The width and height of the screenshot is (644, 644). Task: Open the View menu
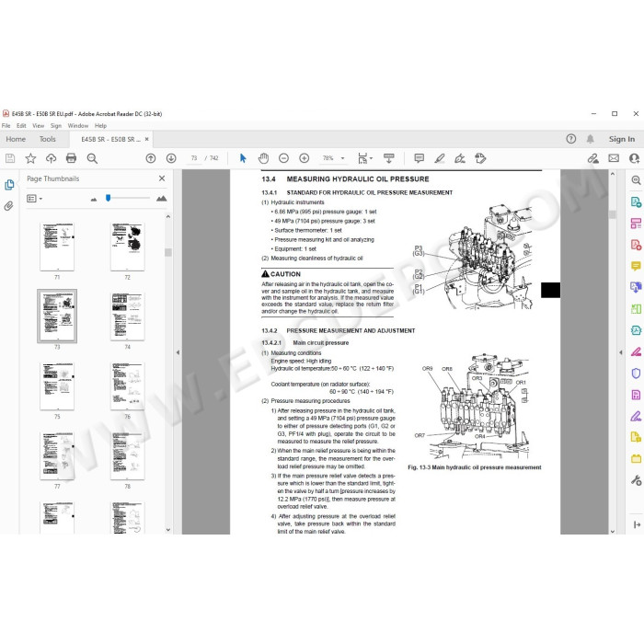click(39, 126)
